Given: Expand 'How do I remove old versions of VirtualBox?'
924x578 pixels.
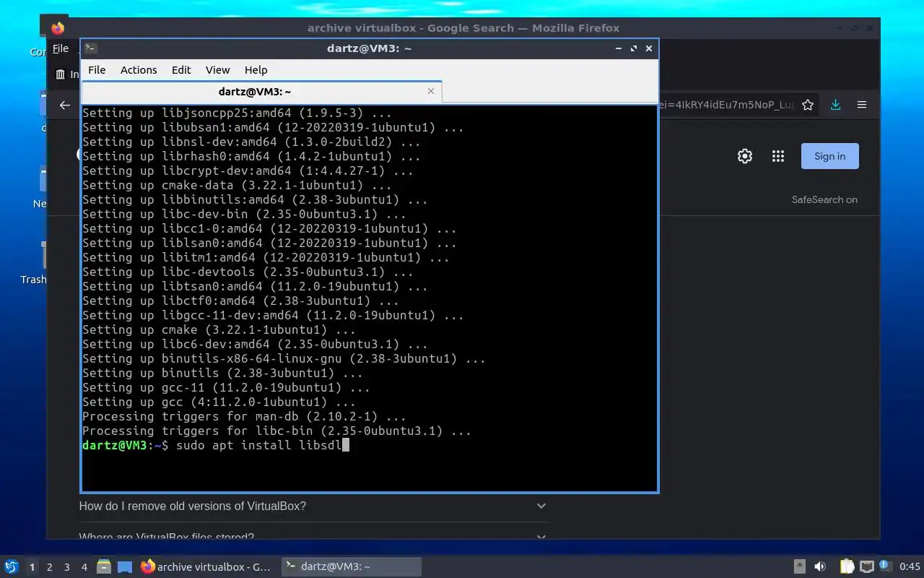Looking at the screenshot, I should point(541,506).
